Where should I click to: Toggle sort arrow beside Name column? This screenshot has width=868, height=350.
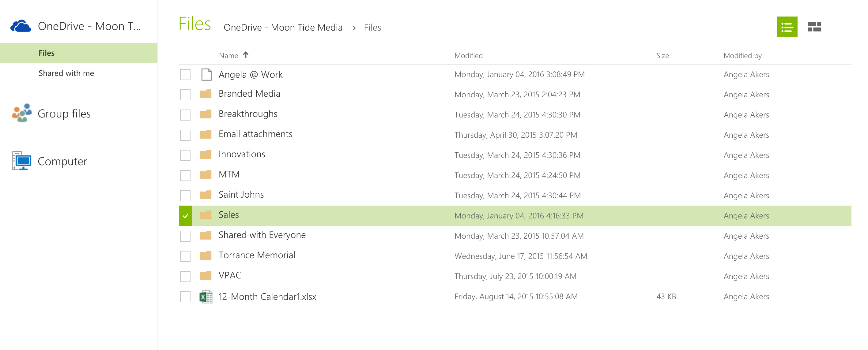point(246,55)
